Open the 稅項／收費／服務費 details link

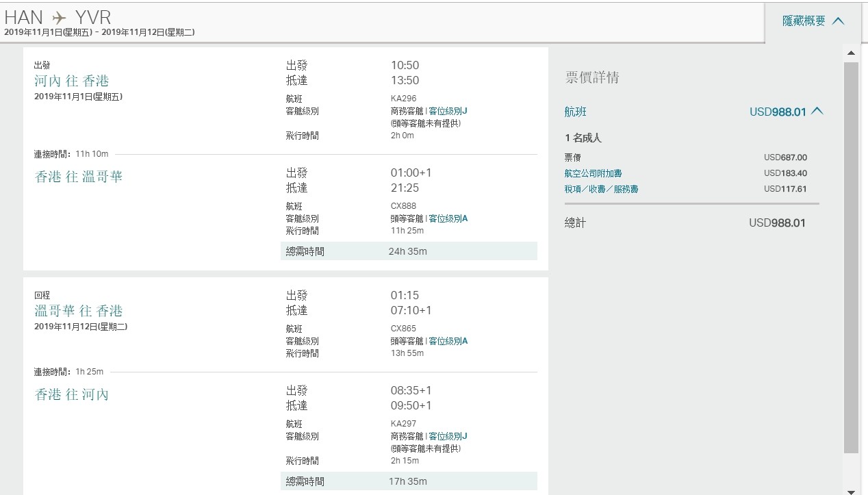[601, 189]
